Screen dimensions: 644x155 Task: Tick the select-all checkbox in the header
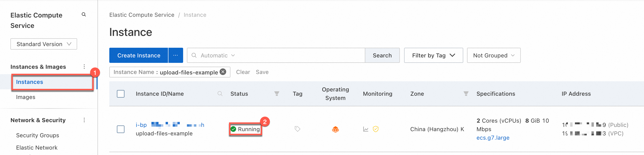pyautogui.click(x=121, y=94)
